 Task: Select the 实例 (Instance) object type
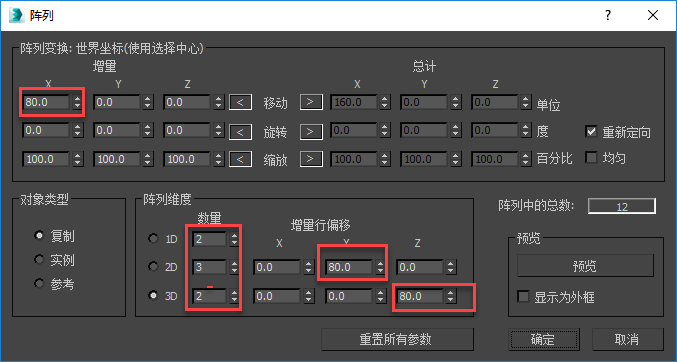[39, 260]
